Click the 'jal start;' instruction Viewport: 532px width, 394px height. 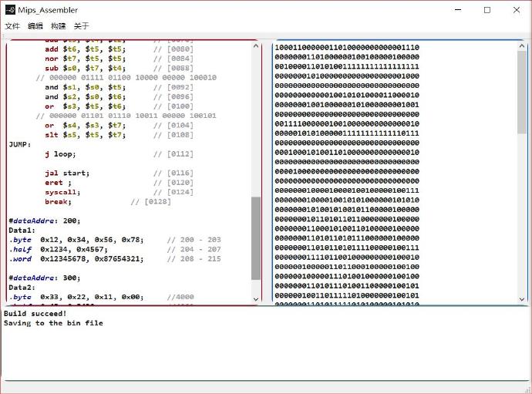(67, 173)
